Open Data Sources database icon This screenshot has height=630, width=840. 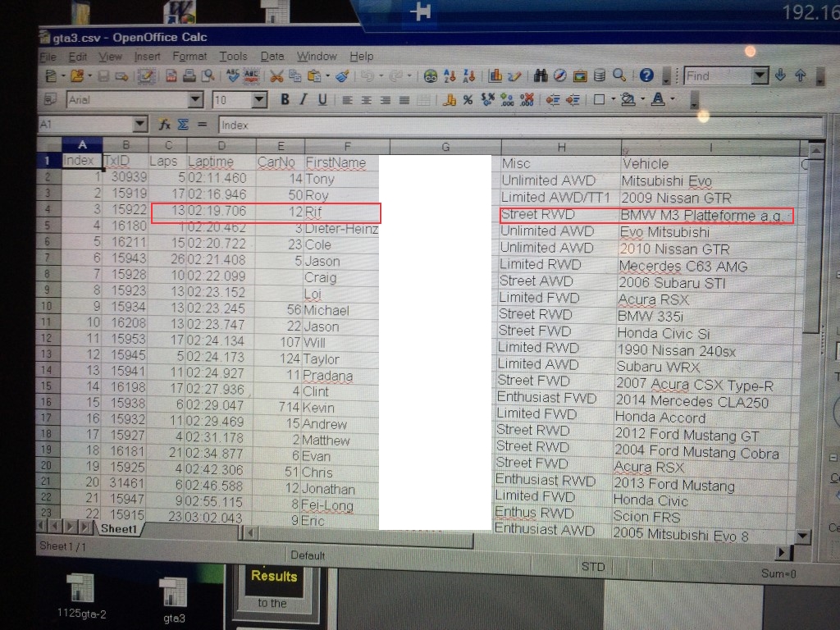click(600, 75)
